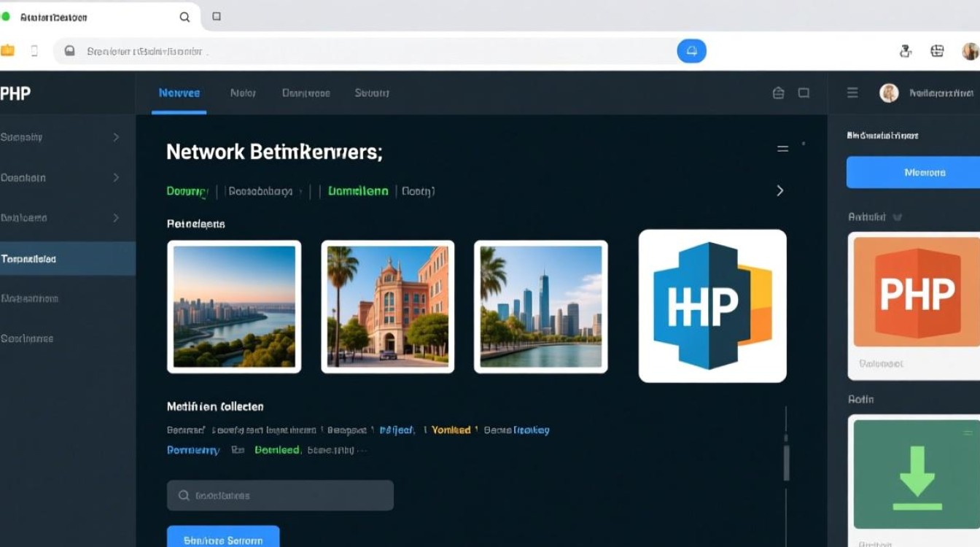Select the highlighted fourth item in the left sidebar
The height and width of the screenshot is (547, 980).
[67, 259]
